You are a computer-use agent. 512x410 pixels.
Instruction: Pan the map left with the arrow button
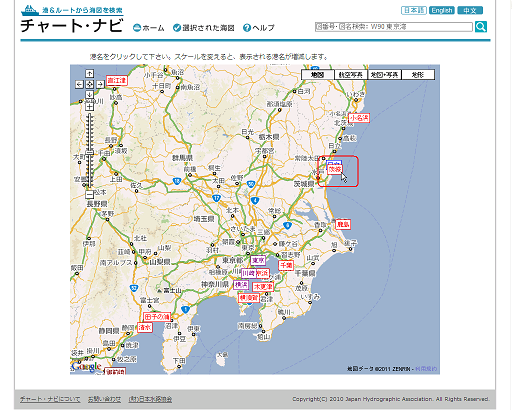79,84
